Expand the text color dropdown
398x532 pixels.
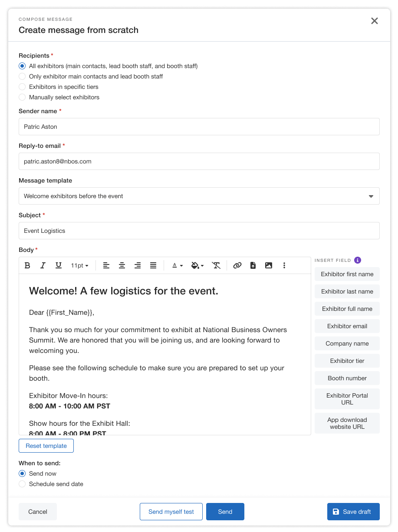pyautogui.click(x=178, y=265)
